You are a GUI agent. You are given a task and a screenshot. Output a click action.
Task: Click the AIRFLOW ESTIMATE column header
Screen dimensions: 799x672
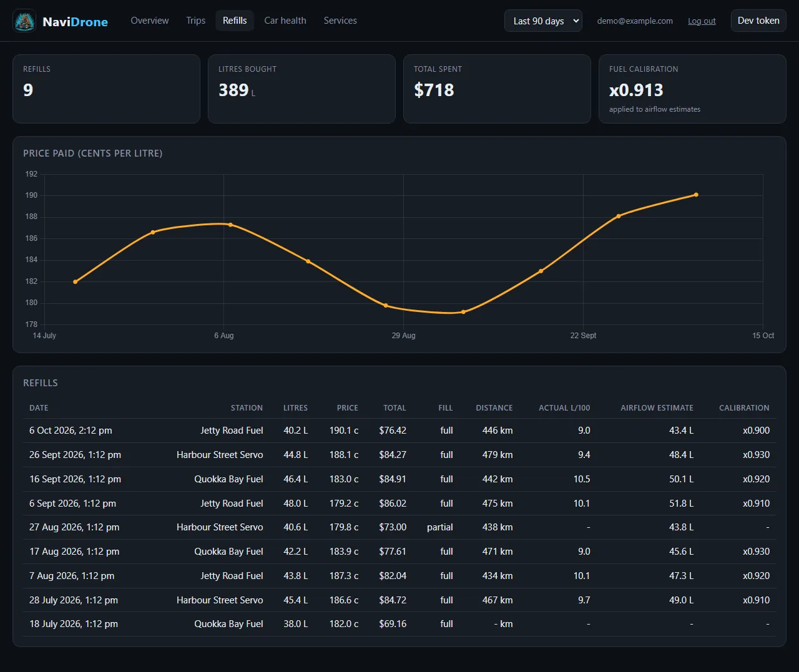point(657,408)
